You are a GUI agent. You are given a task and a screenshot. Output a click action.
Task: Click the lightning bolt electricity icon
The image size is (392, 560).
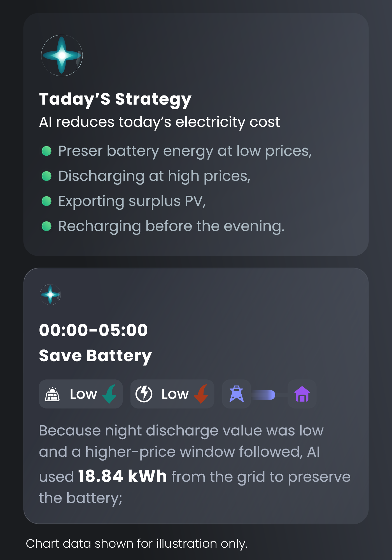coord(144,394)
